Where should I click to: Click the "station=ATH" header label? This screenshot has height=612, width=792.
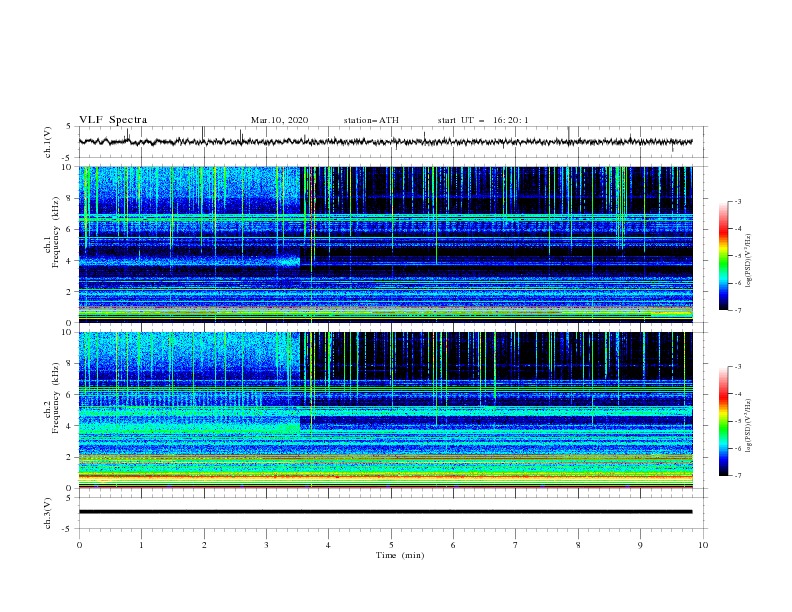(x=371, y=120)
